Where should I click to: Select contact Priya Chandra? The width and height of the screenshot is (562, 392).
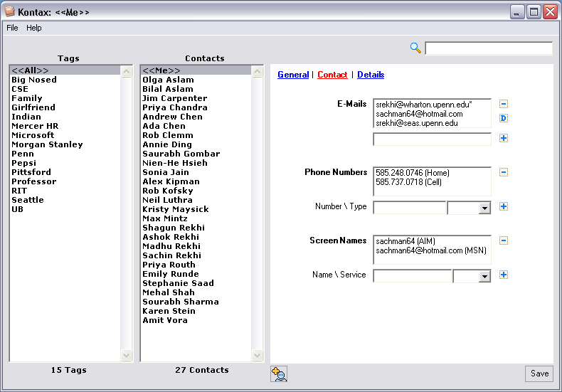[x=196, y=107]
